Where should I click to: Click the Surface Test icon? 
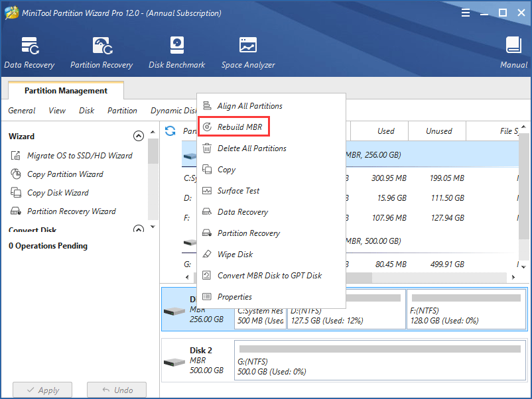[x=207, y=190]
